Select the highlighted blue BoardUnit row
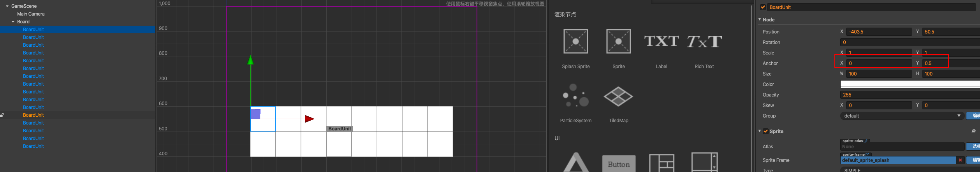Screen dimensions: 980x172 coord(77,30)
